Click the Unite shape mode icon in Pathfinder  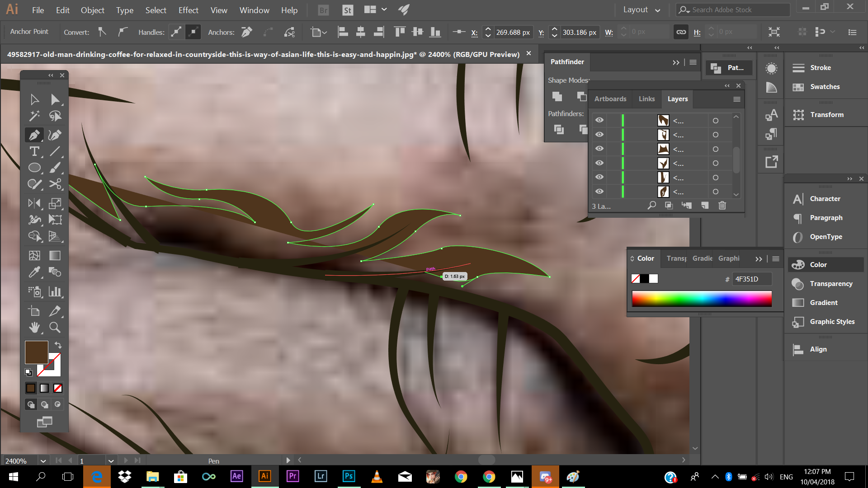pos(557,97)
